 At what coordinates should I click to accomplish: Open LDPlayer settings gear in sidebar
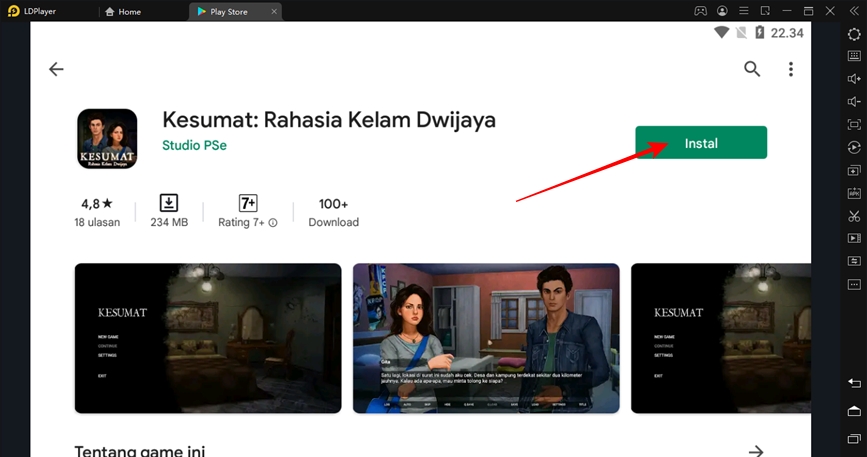854,34
